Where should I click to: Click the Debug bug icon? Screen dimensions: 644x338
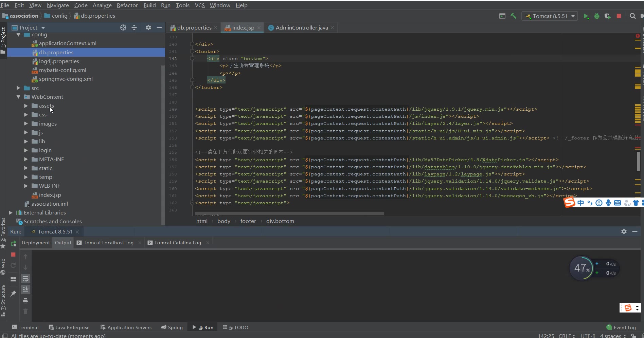(x=596, y=16)
